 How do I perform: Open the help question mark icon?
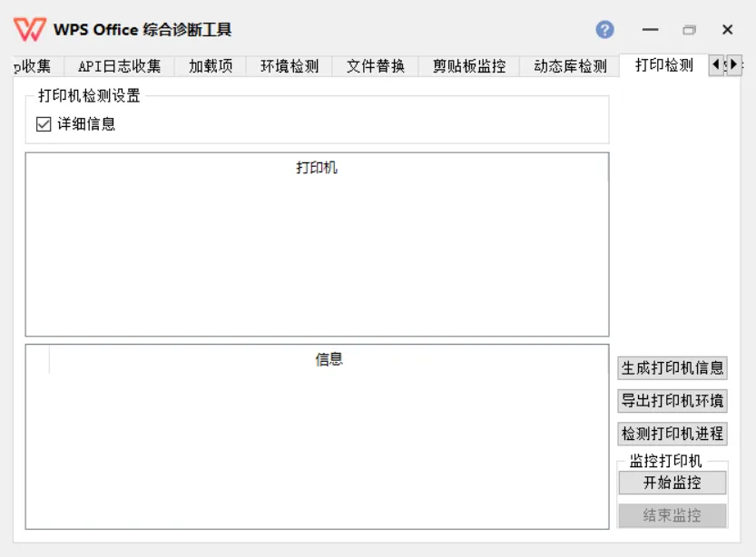click(x=604, y=30)
